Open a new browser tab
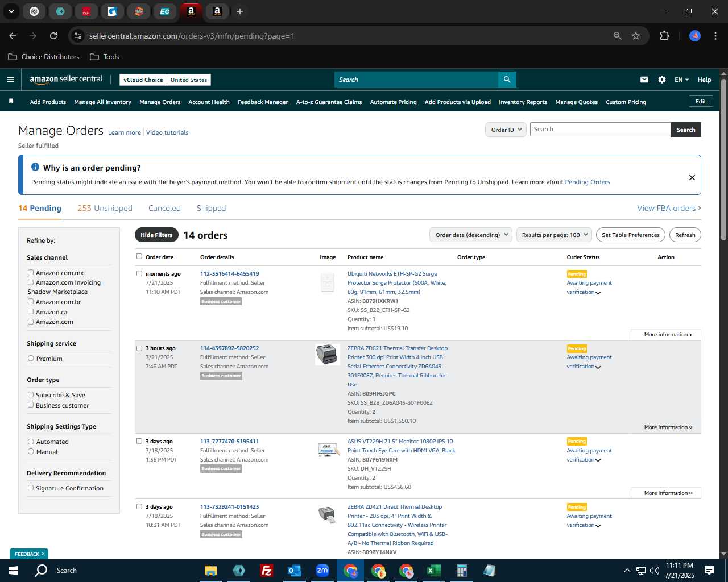Screen dimensions: 728x582 pos(240,11)
